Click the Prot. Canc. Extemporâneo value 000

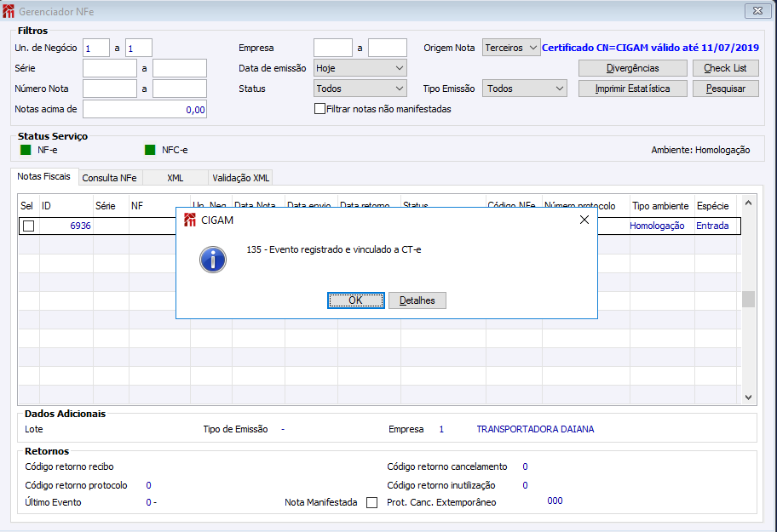pos(555,501)
